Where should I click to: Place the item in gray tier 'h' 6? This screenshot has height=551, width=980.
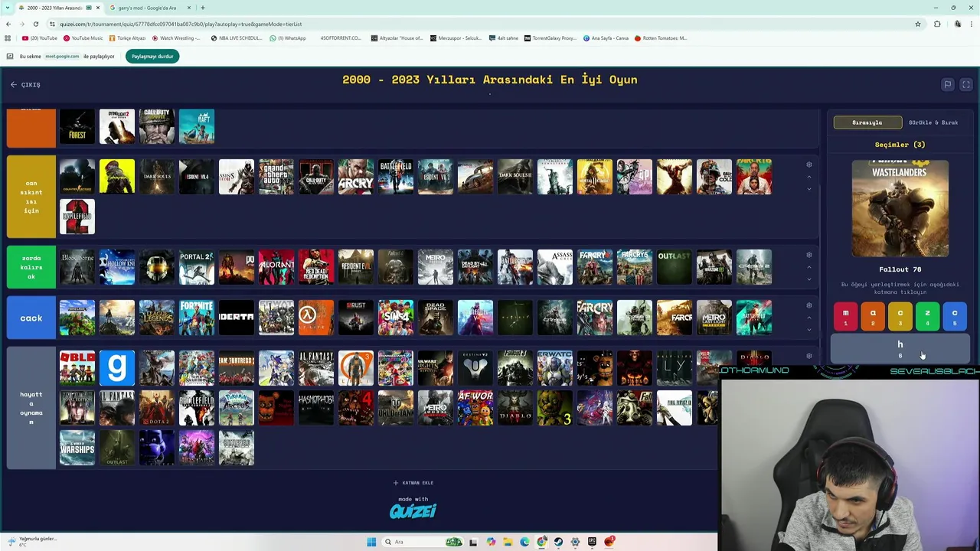900,348
